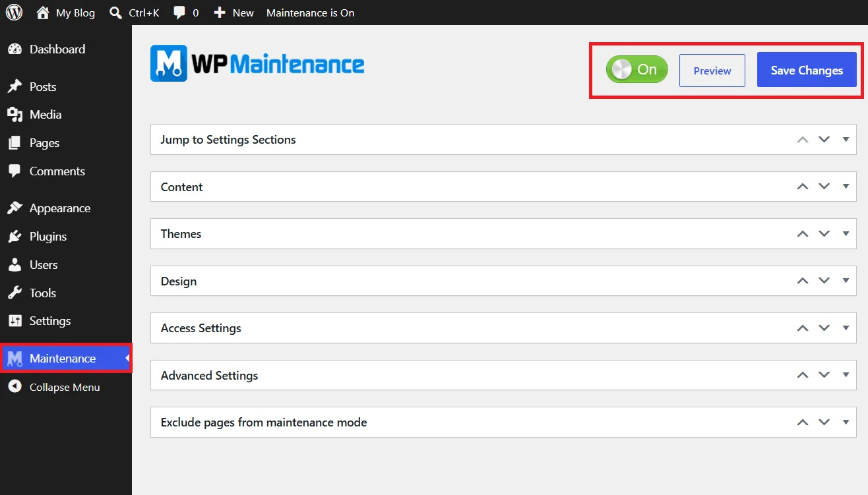The width and height of the screenshot is (868, 495).
Task: Click the Posts pushpin icon
Action: coord(15,86)
